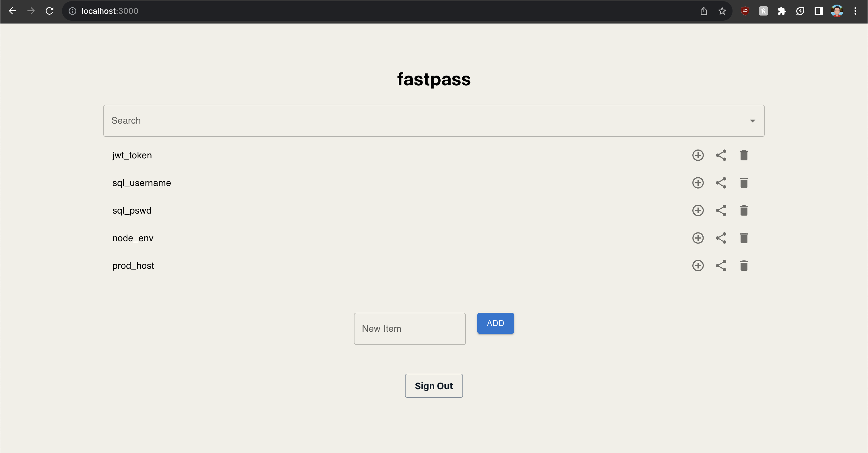Delete the sql_pswd entry
The height and width of the screenshot is (453, 868).
click(x=744, y=210)
